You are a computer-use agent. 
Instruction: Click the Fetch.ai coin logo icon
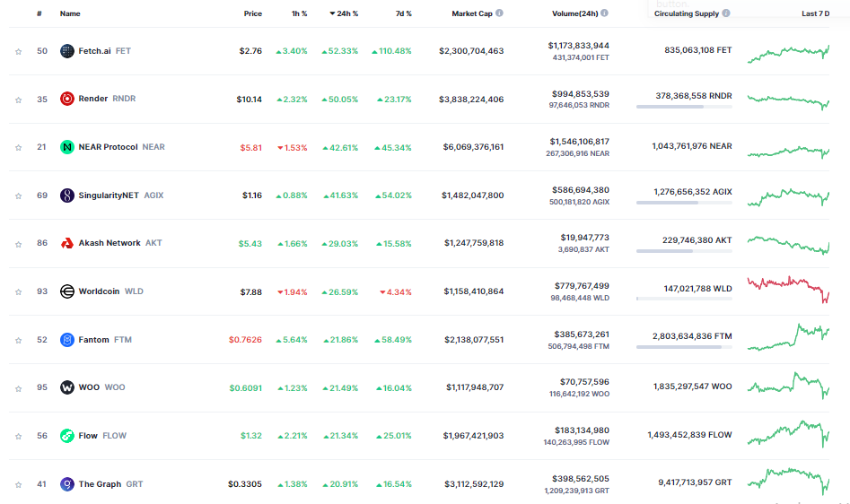[x=66, y=51]
